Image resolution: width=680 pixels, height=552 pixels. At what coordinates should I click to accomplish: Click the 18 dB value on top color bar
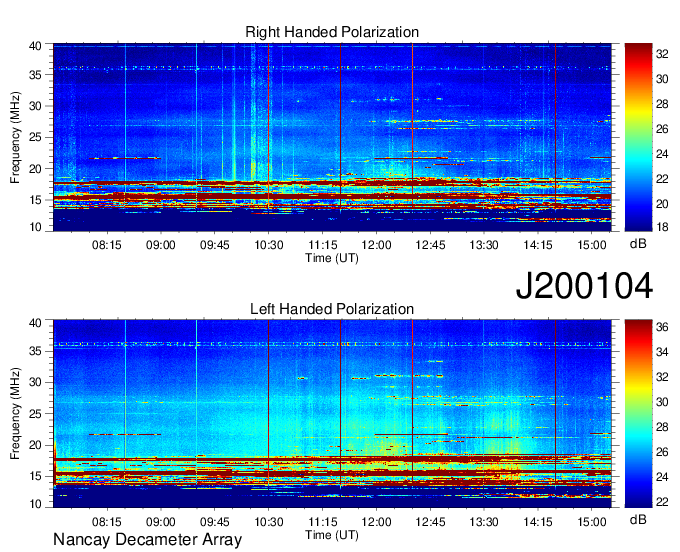click(x=662, y=227)
